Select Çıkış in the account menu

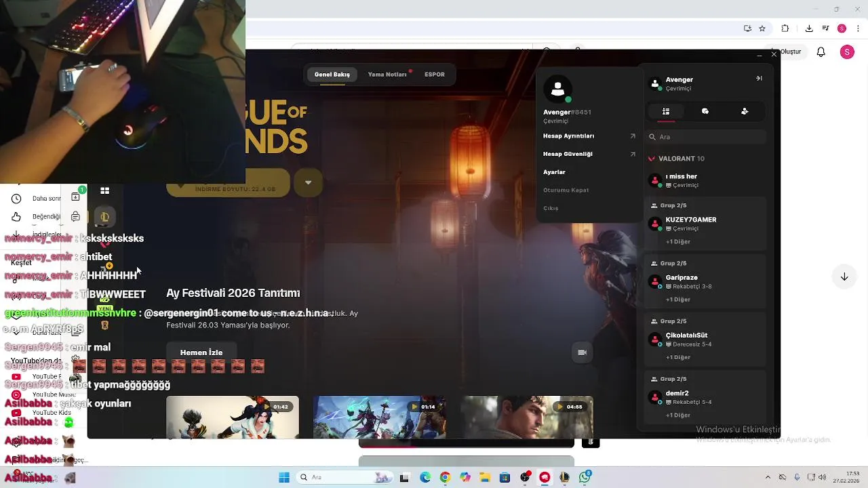click(x=551, y=208)
